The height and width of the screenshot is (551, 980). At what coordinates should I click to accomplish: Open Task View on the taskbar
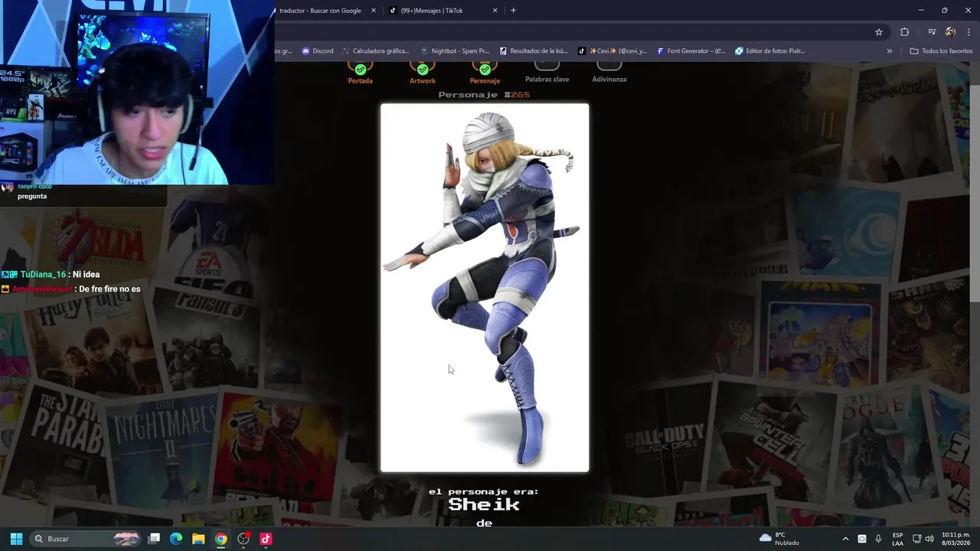pos(154,539)
